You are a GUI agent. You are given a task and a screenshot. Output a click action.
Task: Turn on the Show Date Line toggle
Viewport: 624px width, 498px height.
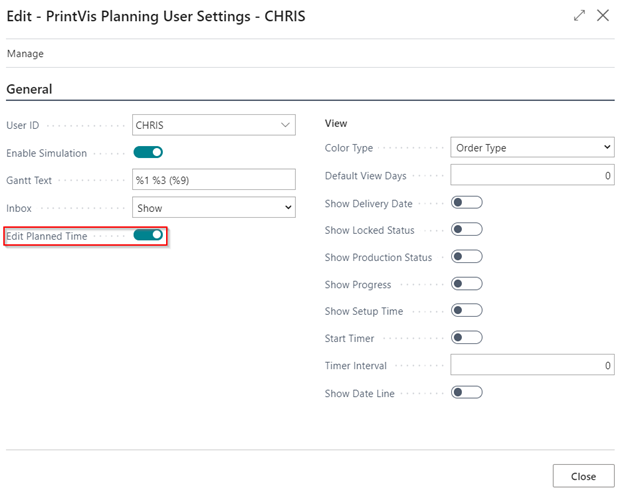tap(467, 393)
